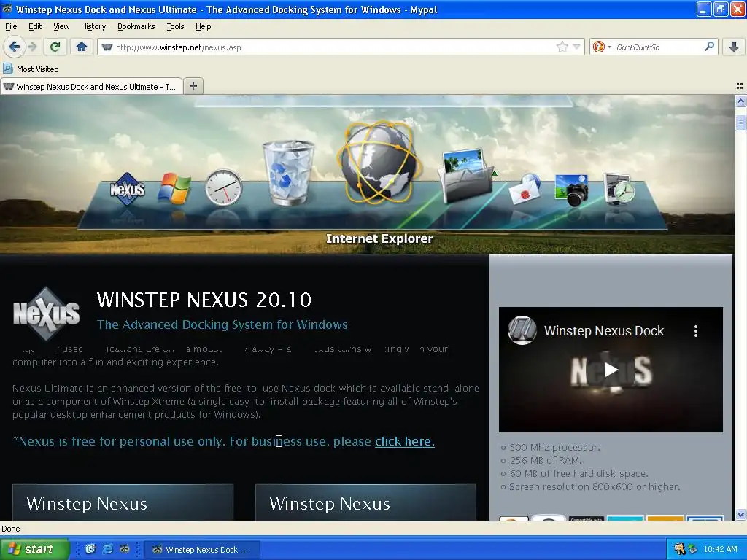Click the search magnifier icon
The image size is (747, 560).
(x=709, y=47)
